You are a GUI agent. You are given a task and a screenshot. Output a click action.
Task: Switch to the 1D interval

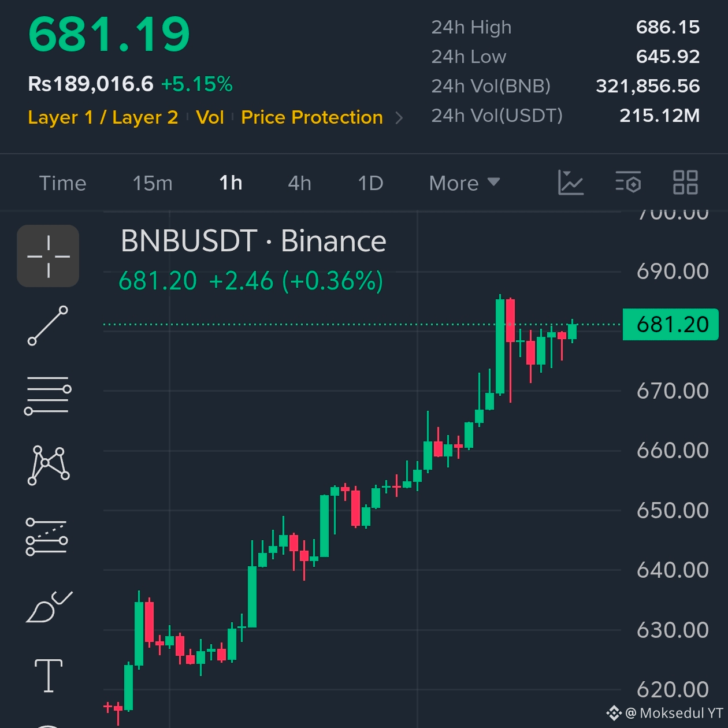coord(370,183)
